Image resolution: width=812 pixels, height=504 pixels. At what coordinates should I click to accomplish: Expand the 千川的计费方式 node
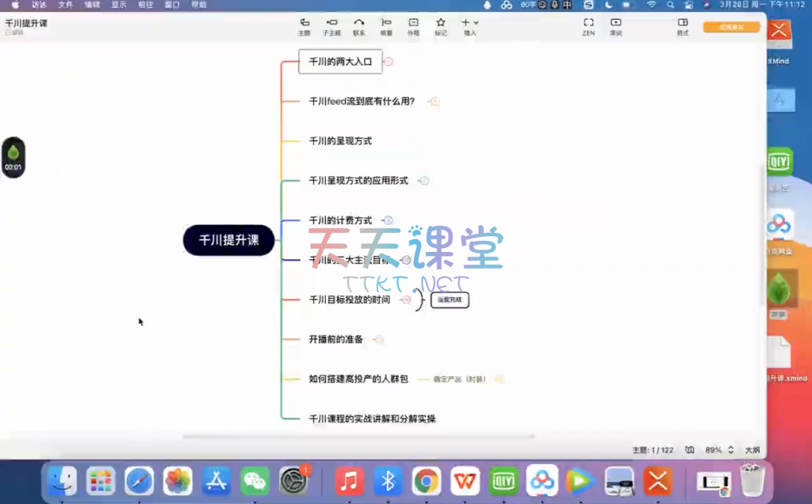[388, 220]
